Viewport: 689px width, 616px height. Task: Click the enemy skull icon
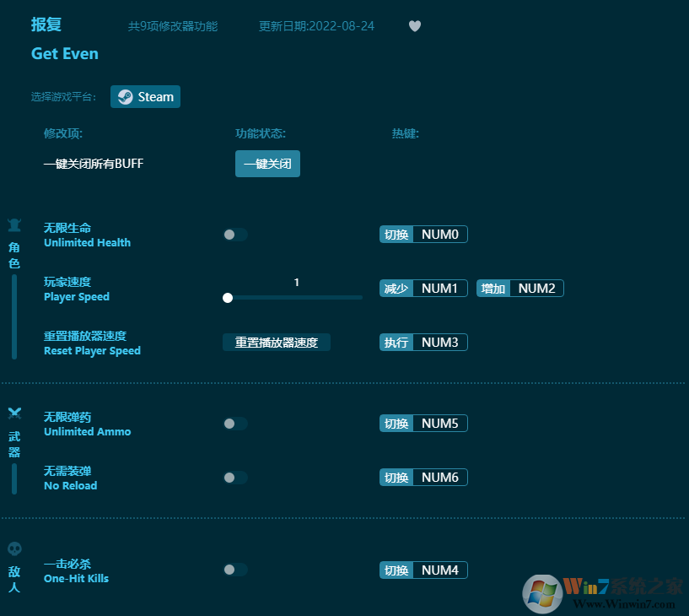point(14,548)
